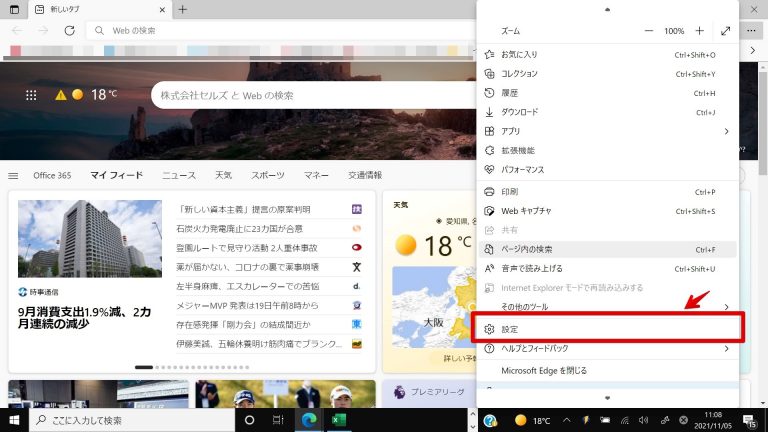This screenshot has height=432, width=768.
Task: Open Excel from the taskbar
Action: [339, 420]
